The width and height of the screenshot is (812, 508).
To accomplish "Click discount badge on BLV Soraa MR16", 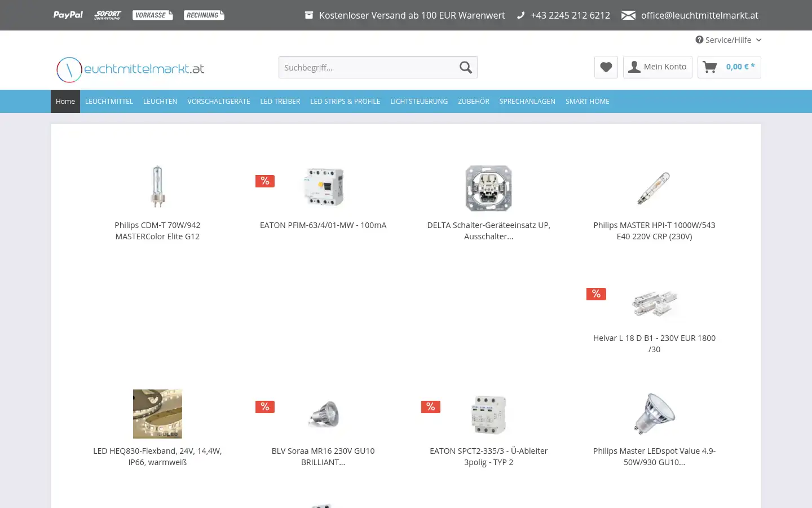I will coord(265,406).
